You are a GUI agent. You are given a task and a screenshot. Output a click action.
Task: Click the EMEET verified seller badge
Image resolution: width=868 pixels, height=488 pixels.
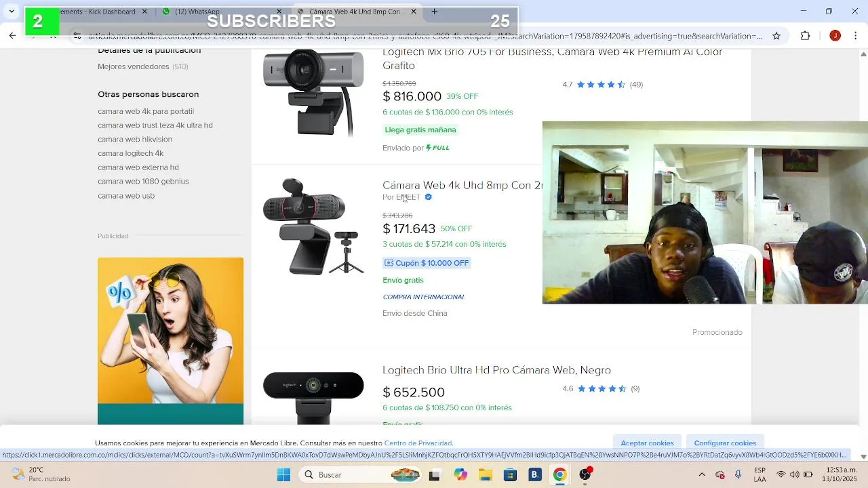point(428,197)
